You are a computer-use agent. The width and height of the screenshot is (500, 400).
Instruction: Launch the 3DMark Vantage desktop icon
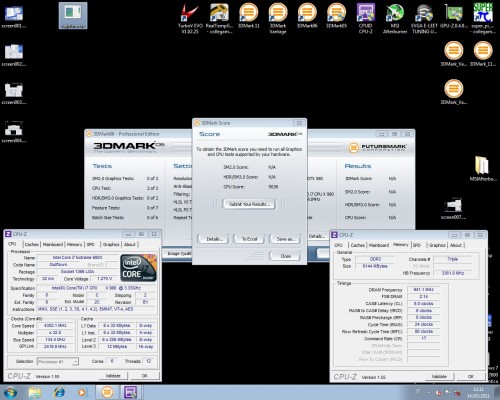278,18
